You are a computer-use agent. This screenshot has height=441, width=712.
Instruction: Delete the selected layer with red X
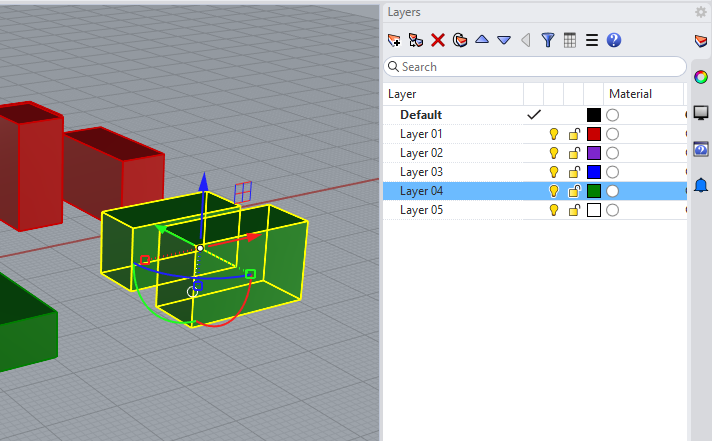coord(438,40)
